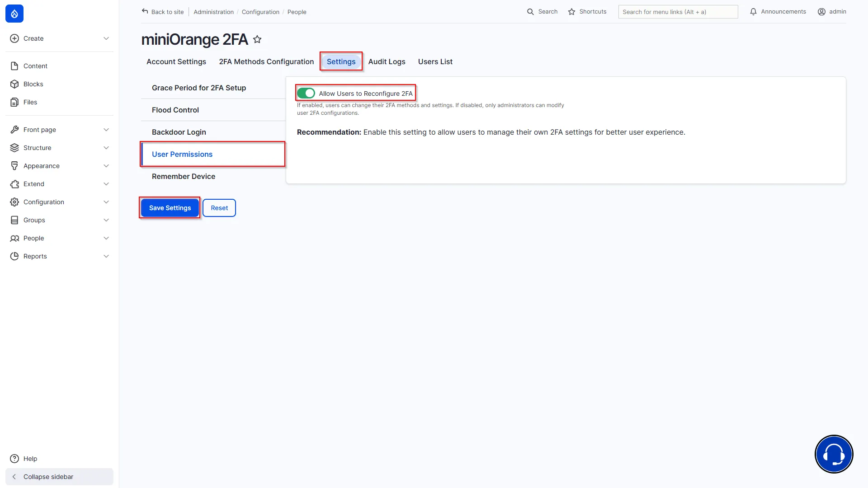
Task: Expand the Front page chevron
Action: coord(106,130)
